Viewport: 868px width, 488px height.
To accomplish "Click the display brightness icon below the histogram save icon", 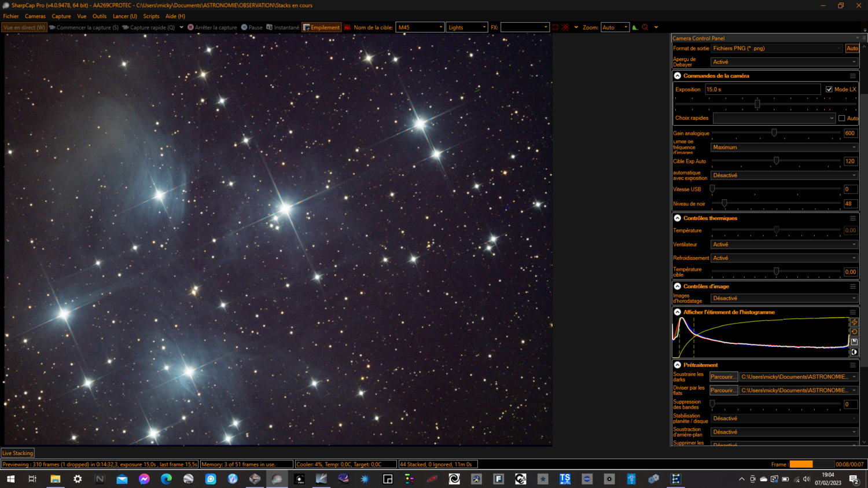I will (x=854, y=351).
